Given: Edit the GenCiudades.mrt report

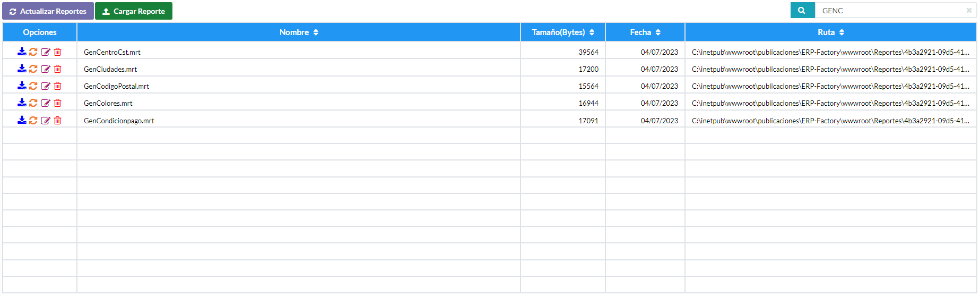Looking at the screenshot, I should click(46, 69).
